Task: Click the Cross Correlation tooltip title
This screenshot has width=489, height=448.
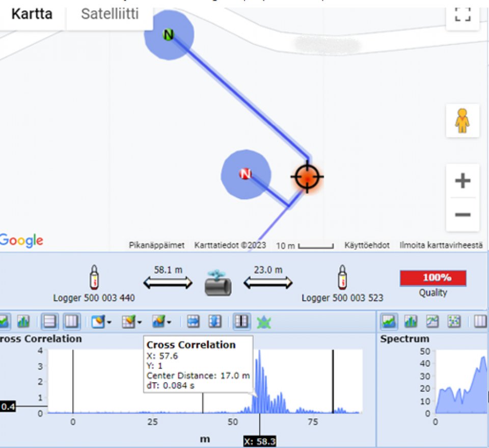Action: coord(191,345)
